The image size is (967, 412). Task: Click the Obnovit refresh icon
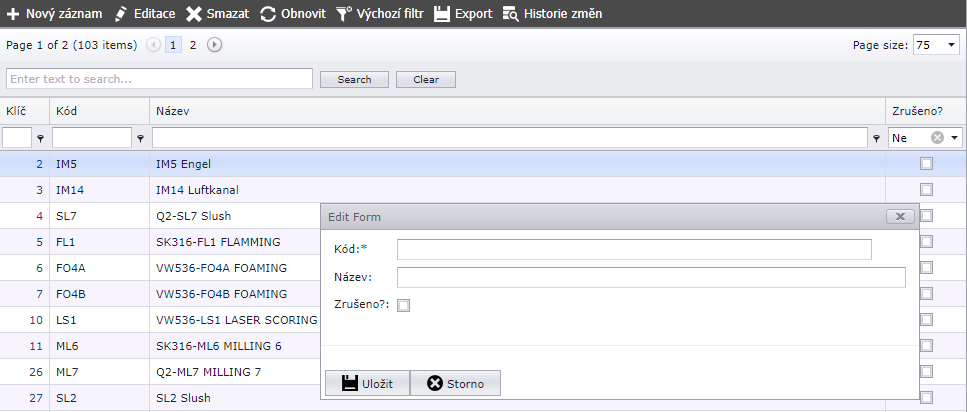point(268,14)
